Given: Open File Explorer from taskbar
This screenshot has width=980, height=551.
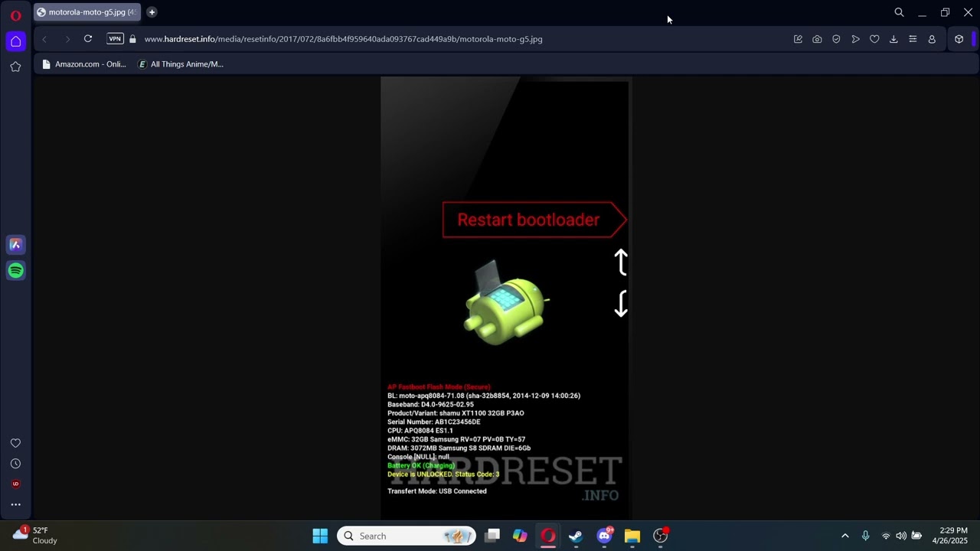Looking at the screenshot, I should 632,536.
